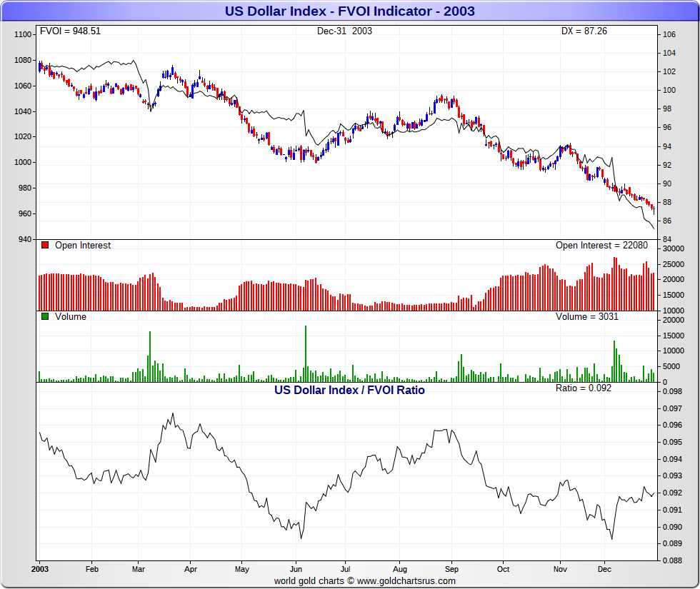Image resolution: width=700 pixels, height=589 pixels.
Task: Click the 'Dec-31 2003' date label
Action: click(x=344, y=31)
